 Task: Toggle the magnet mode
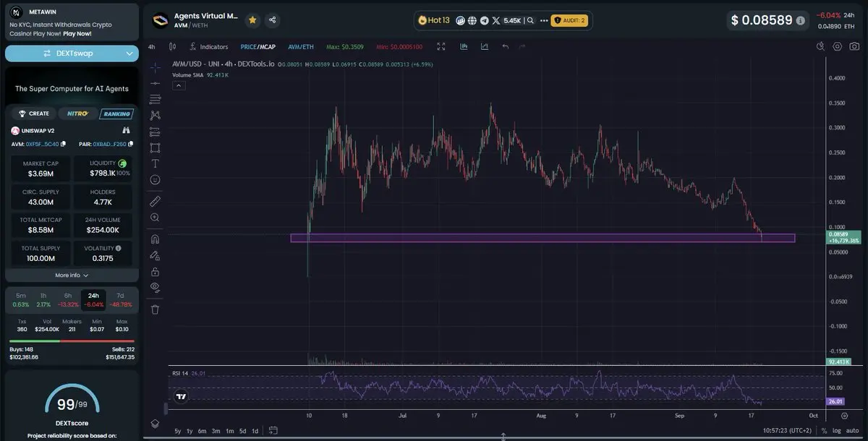point(155,239)
